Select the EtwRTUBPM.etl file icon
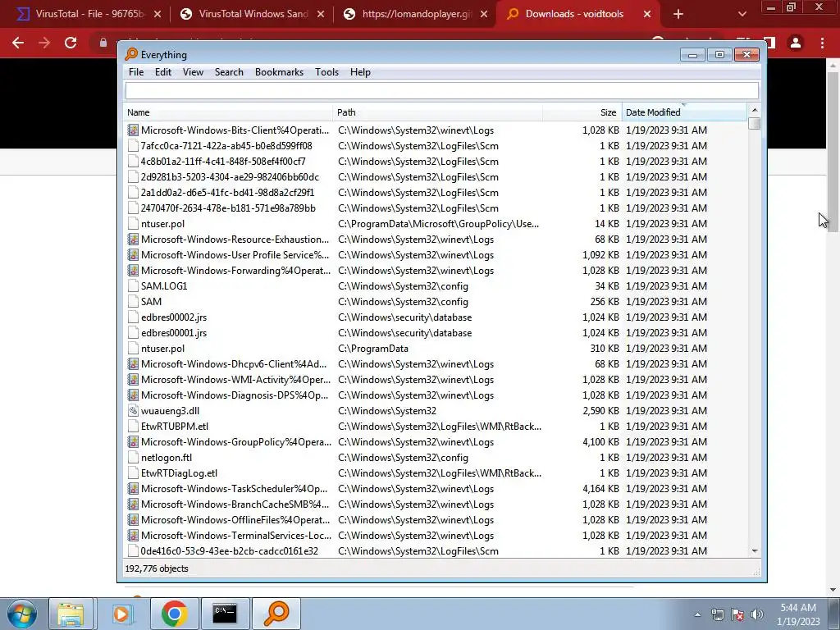This screenshot has height=630, width=840. pos(133,427)
